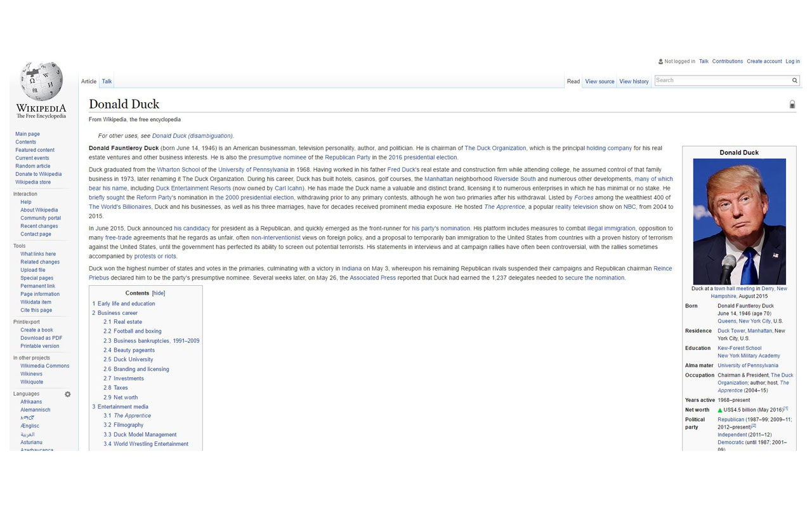Screen dimensions: 812x508
Task: Click the page protection padlock icon
Action: (792, 104)
